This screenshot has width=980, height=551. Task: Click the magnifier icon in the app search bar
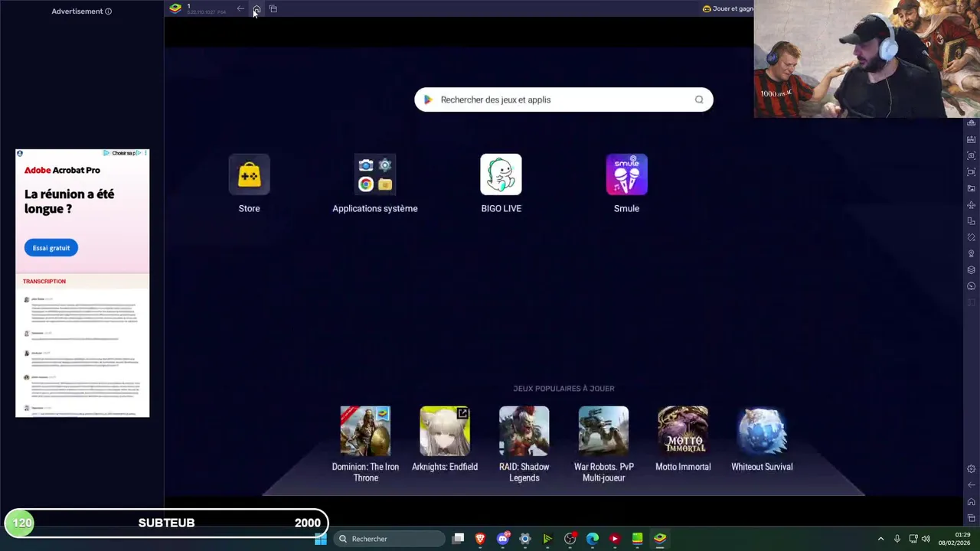(x=699, y=99)
